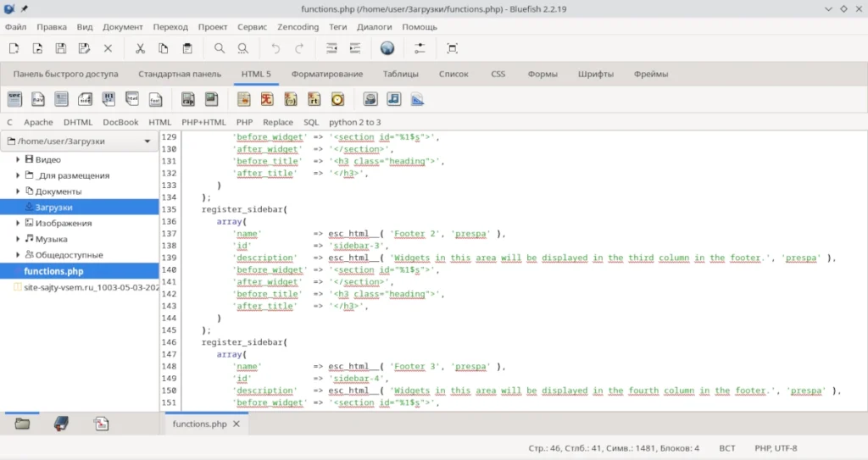Open the Теги menu
This screenshot has height=460, width=868.
click(x=337, y=26)
